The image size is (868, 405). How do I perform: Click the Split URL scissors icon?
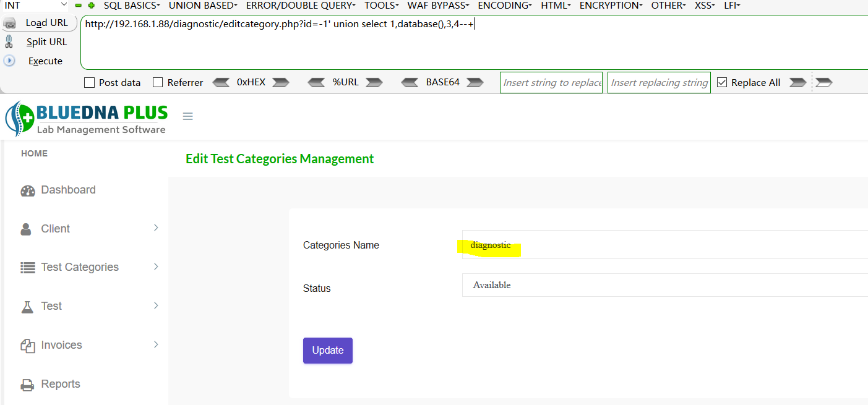click(9, 41)
